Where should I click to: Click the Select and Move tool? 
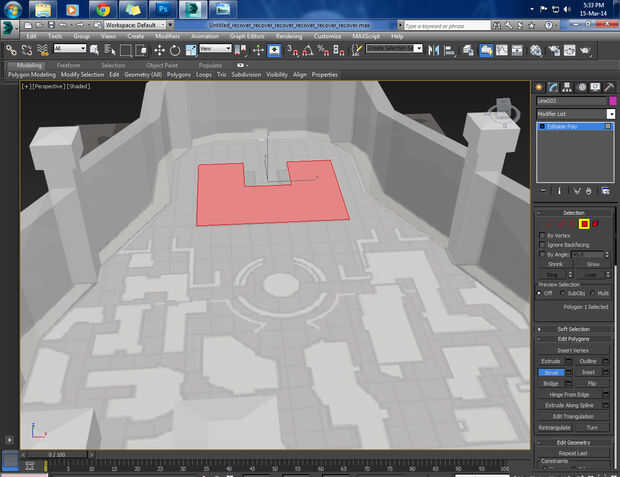(x=158, y=49)
